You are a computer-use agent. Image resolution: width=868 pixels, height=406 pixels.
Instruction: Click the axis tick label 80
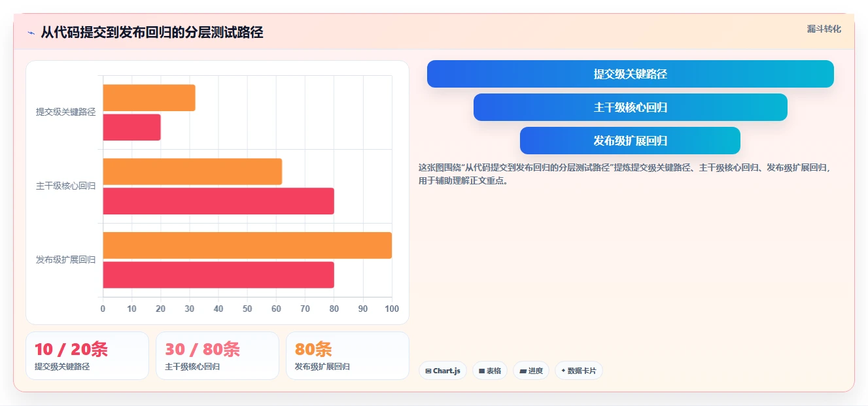click(334, 309)
